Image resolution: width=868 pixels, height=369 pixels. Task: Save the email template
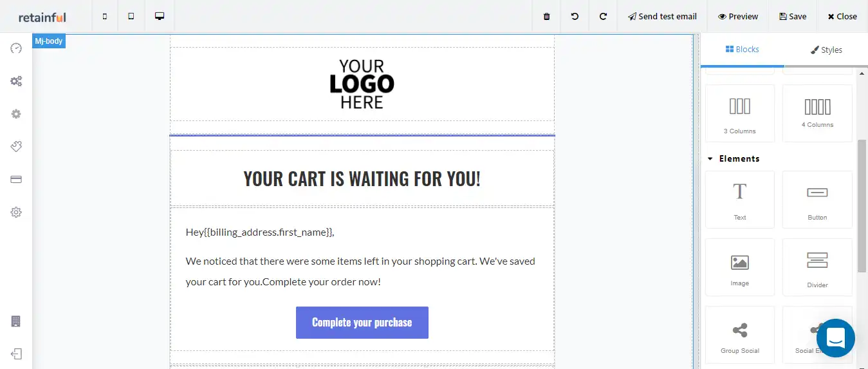[792, 16]
